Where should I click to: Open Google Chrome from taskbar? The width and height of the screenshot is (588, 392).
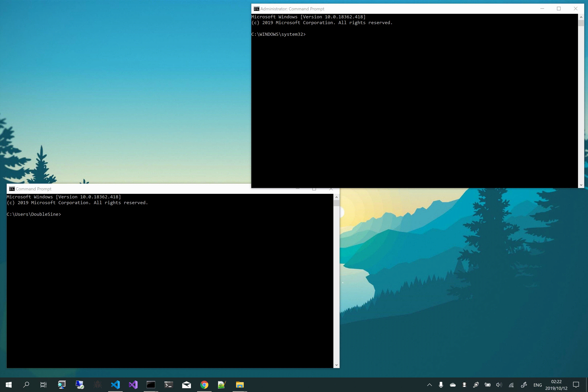coord(204,385)
